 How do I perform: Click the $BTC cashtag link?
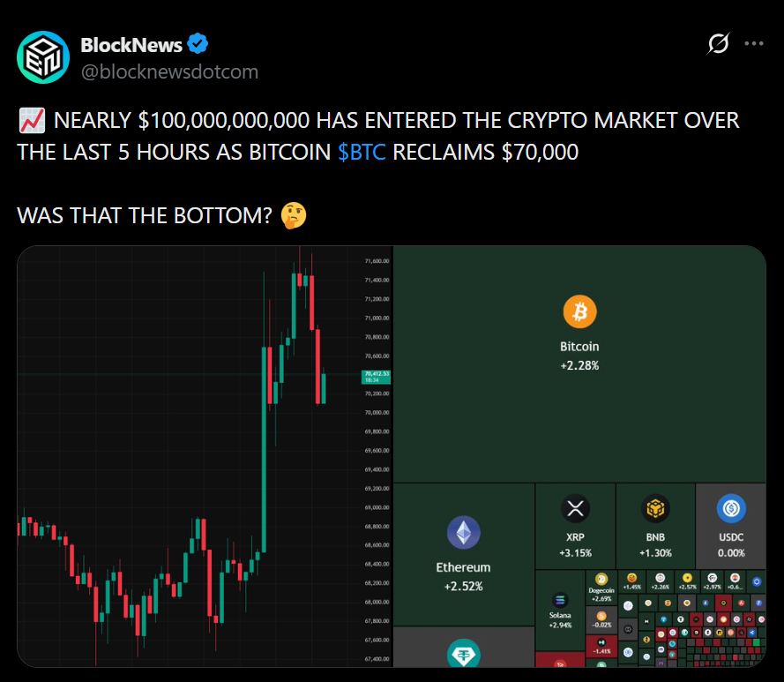click(x=362, y=152)
